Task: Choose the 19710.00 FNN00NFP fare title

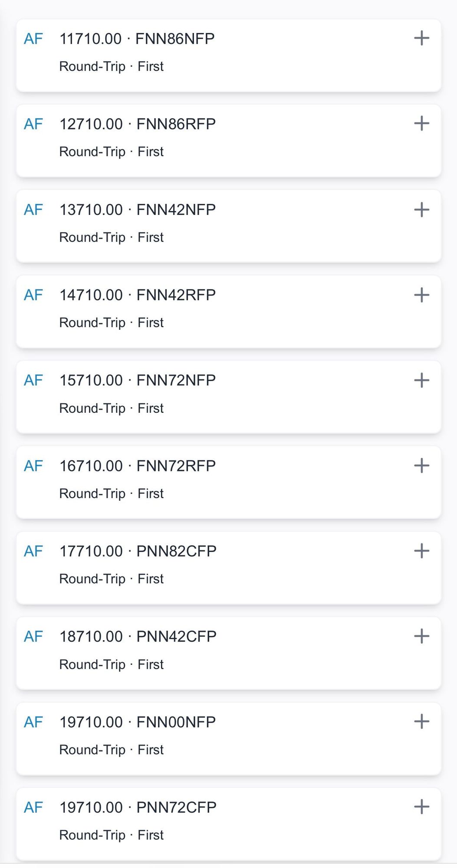Action: (x=137, y=722)
